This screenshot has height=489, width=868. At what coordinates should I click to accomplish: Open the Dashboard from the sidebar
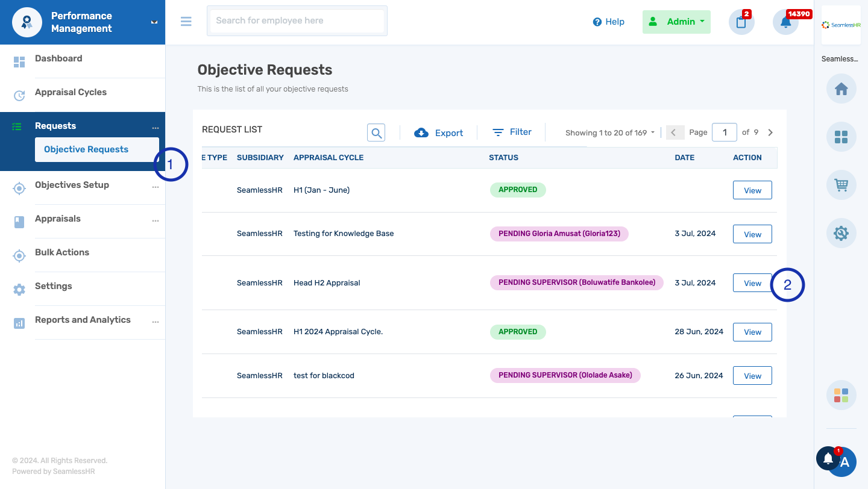coord(58,58)
